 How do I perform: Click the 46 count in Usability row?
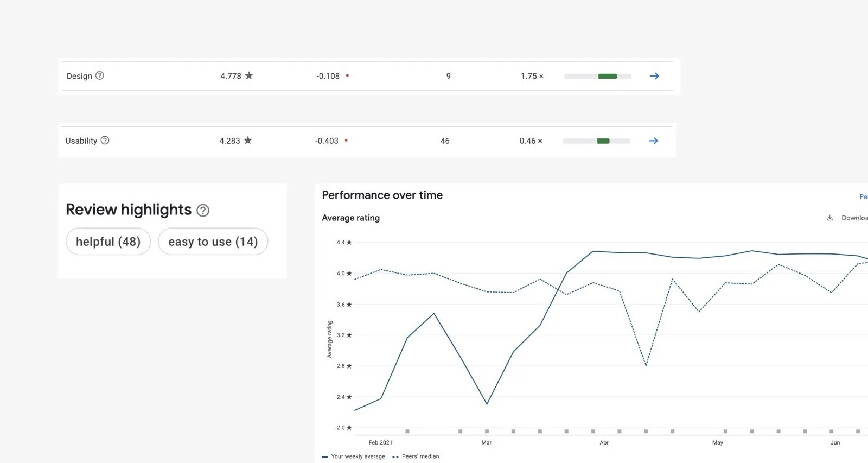point(445,141)
